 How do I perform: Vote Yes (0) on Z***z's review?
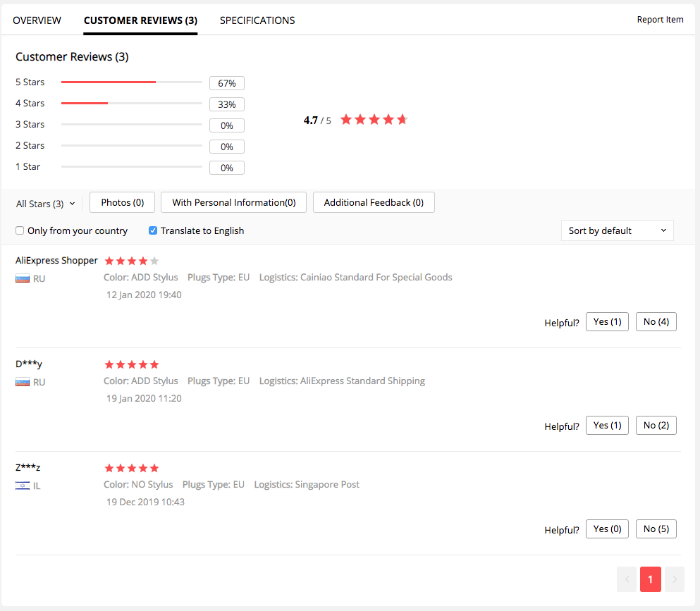coord(607,529)
